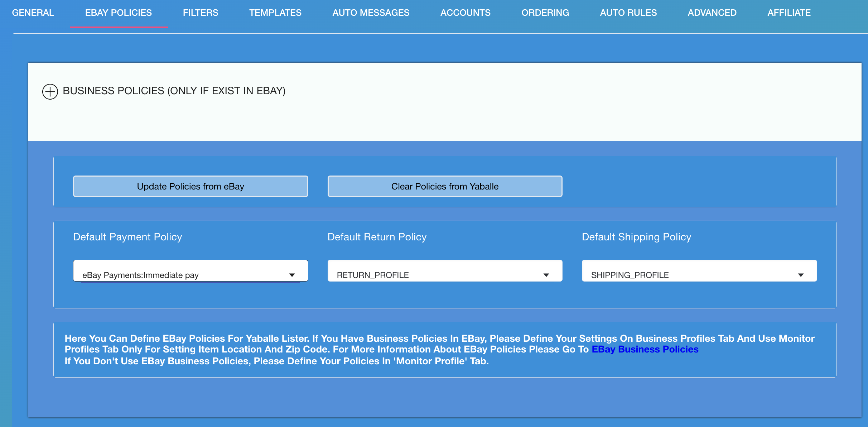The width and height of the screenshot is (868, 427).
Task: Open Default Return Policy dropdown arrow
Action: [546, 275]
